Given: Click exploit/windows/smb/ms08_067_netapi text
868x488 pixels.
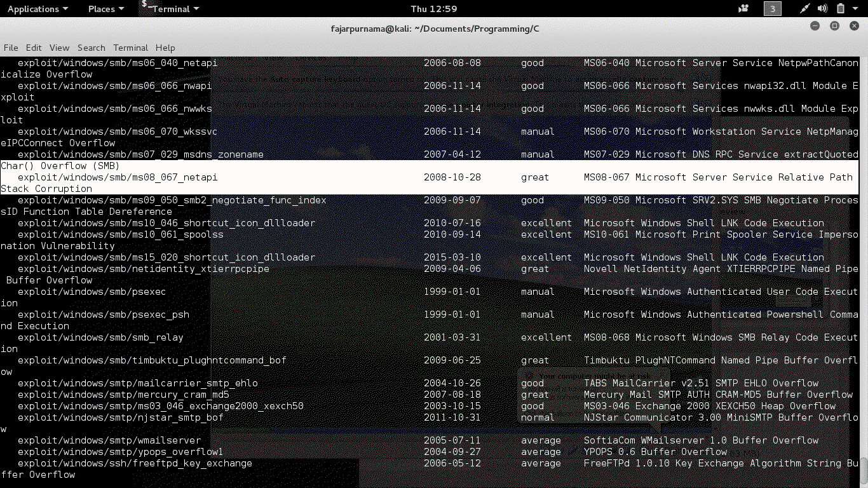Looking at the screenshot, I should pyautogui.click(x=118, y=177).
